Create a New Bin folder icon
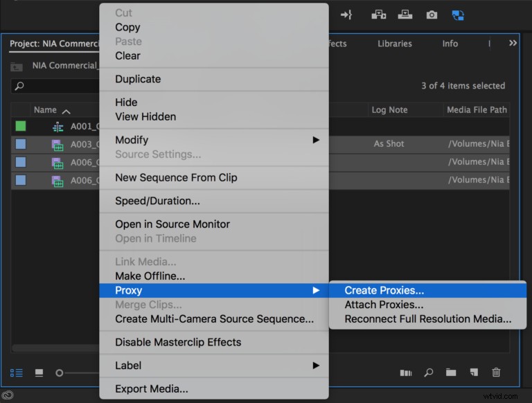The image size is (532, 403). (451, 373)
